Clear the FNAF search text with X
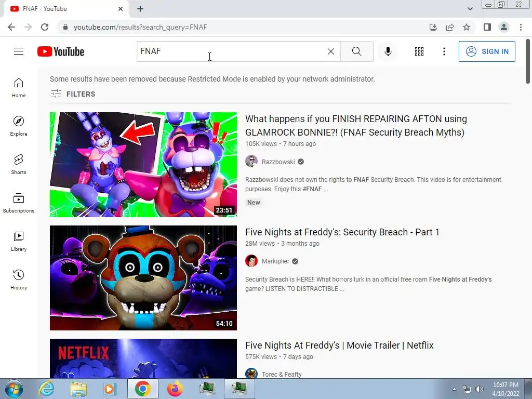Viewport: 532px width, 399px height. tap(331, 51)
